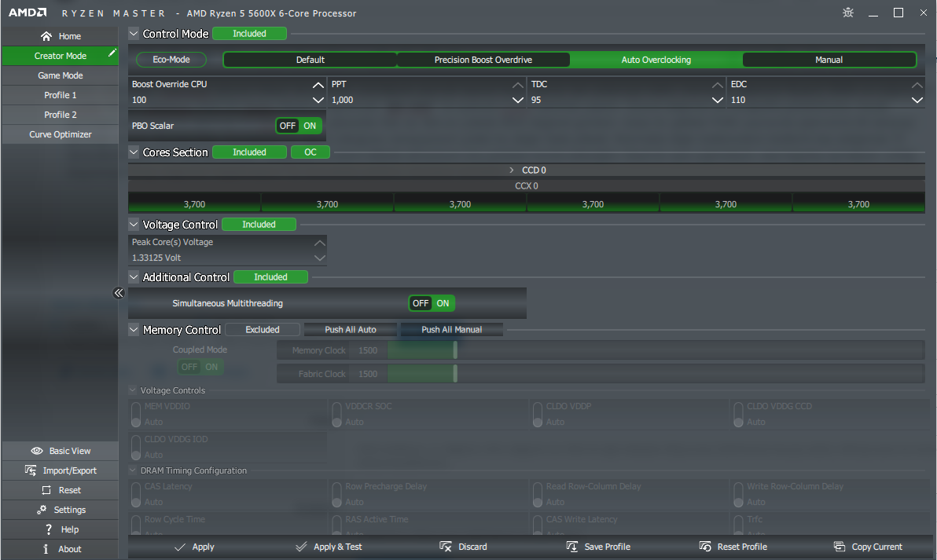Toggle Memory Control Excluded button
Image resolution: width=937 pixels, height=560 pixels.
263,330
